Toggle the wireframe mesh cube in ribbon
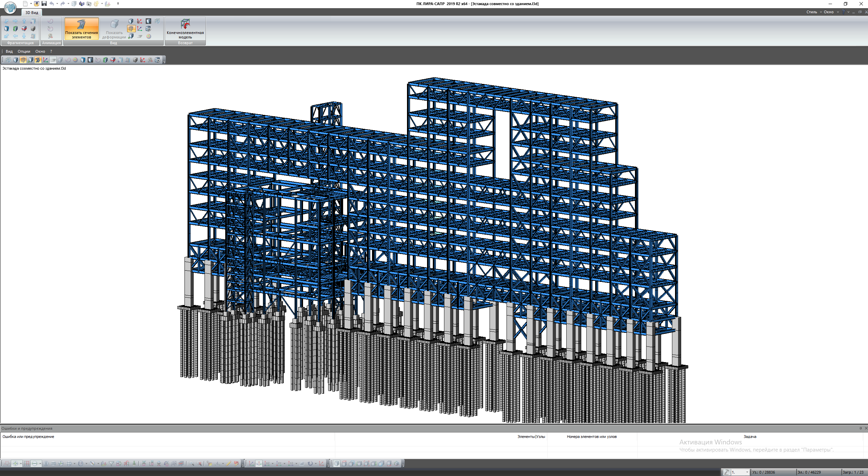The image size is (868, 476). [131, 29]
